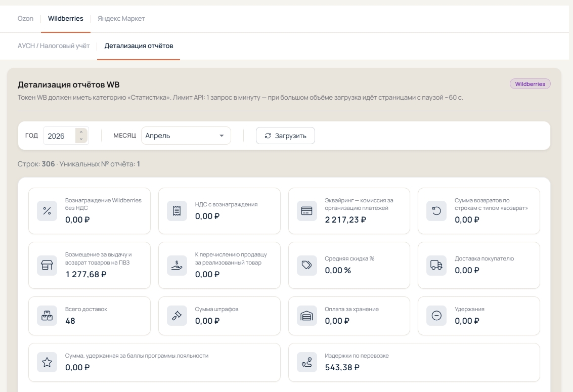
Task: Open the Месяц dropdown showing Апрель
Action: pos(186,136)
